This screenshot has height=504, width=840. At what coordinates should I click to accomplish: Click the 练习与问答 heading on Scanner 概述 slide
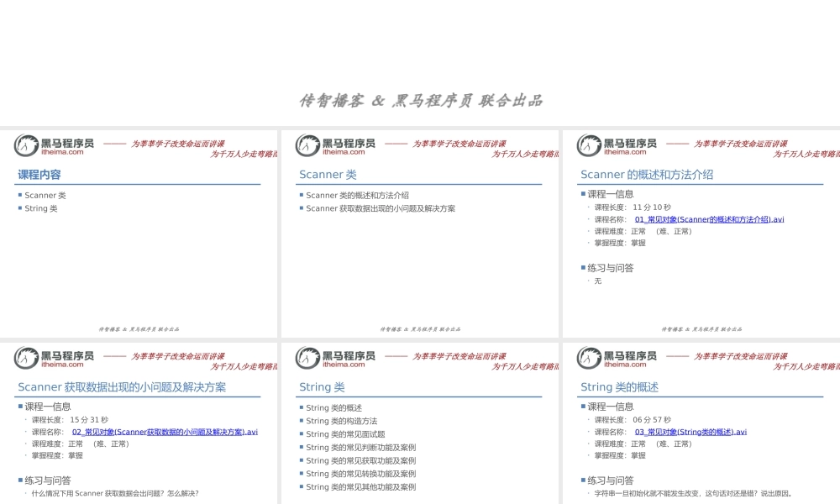point(609,267)
